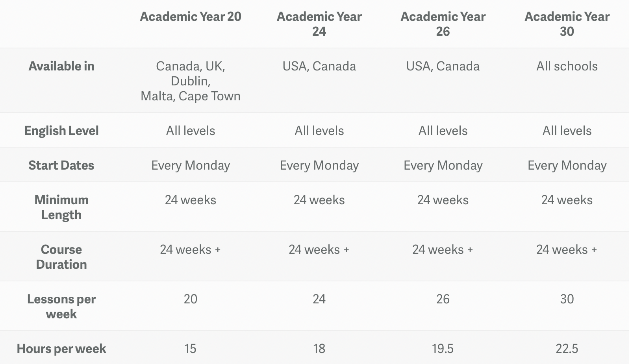Click All levels under Academic Year 20
This screenshot has width=630, height=364.
(191, 131)
